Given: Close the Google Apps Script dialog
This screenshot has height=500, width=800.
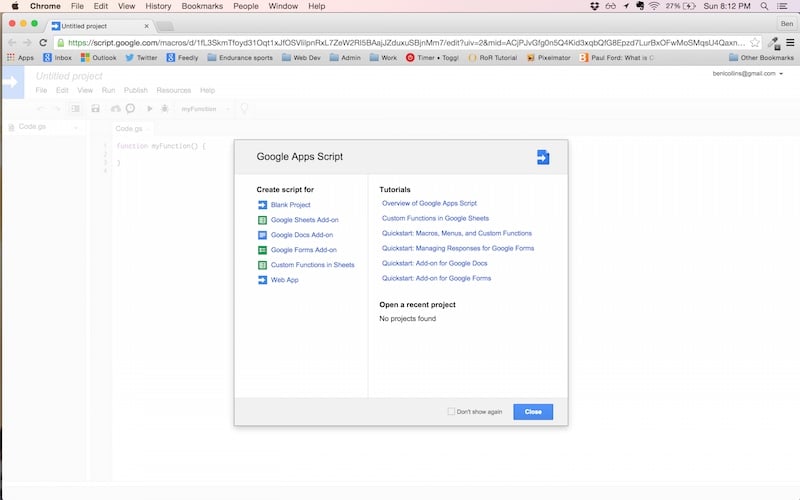Looking at the screenshot, I should click(532, 412).
